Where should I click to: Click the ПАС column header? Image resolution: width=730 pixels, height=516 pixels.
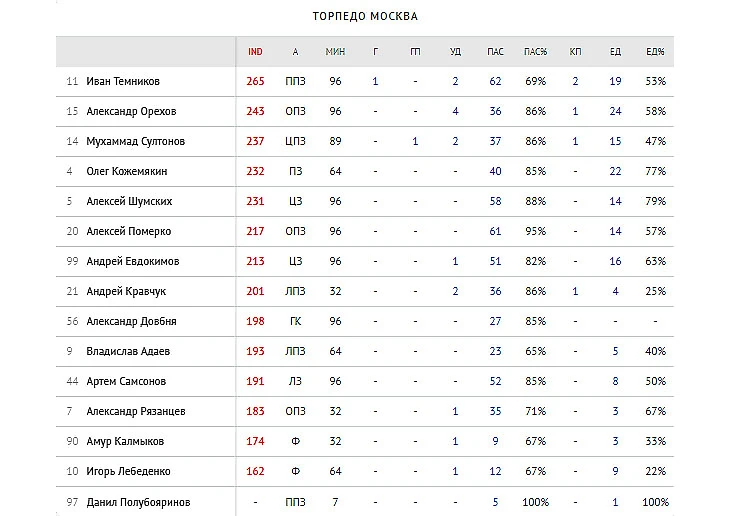tap(495, 52)
